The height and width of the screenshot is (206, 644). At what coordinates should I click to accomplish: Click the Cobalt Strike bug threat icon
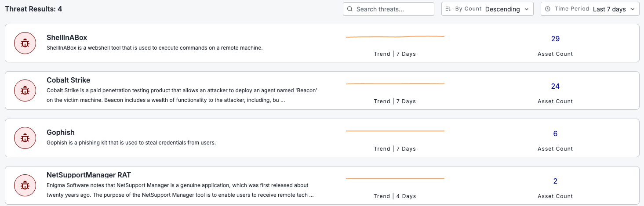25,90
